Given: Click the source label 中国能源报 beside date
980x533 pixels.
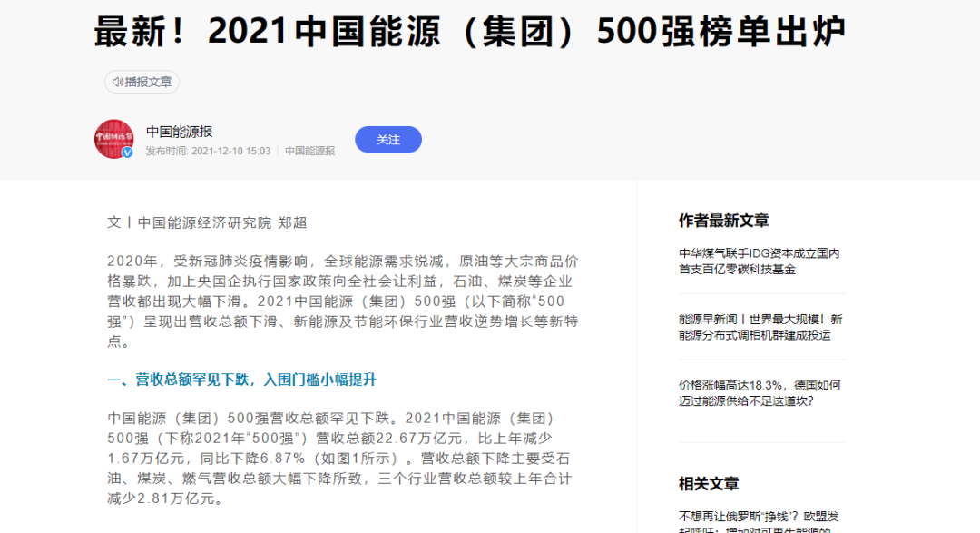Looking at the screenshot, I should 310,151.
